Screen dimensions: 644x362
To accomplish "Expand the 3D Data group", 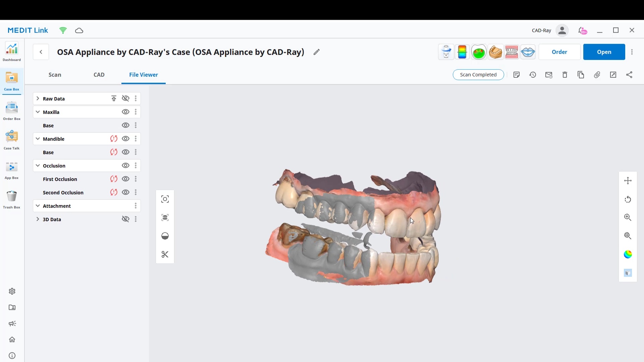I will (x=38, y=219).
